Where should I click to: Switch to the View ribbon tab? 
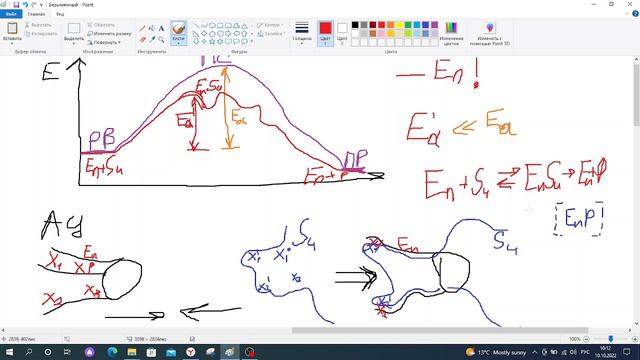(60, 14)
